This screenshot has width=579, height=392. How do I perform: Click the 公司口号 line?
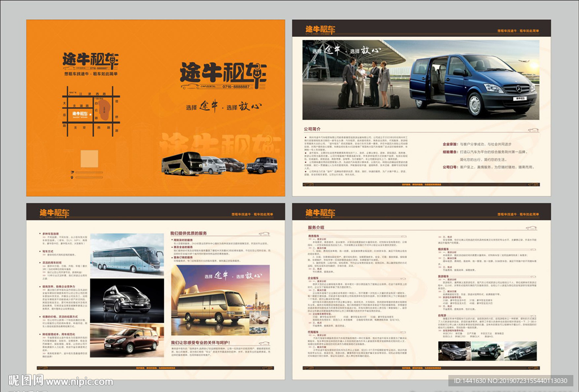[x=488, y=167]
